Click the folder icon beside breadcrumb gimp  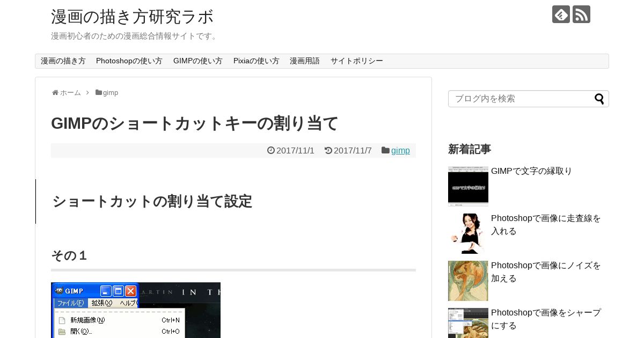[x=99, y=93]
